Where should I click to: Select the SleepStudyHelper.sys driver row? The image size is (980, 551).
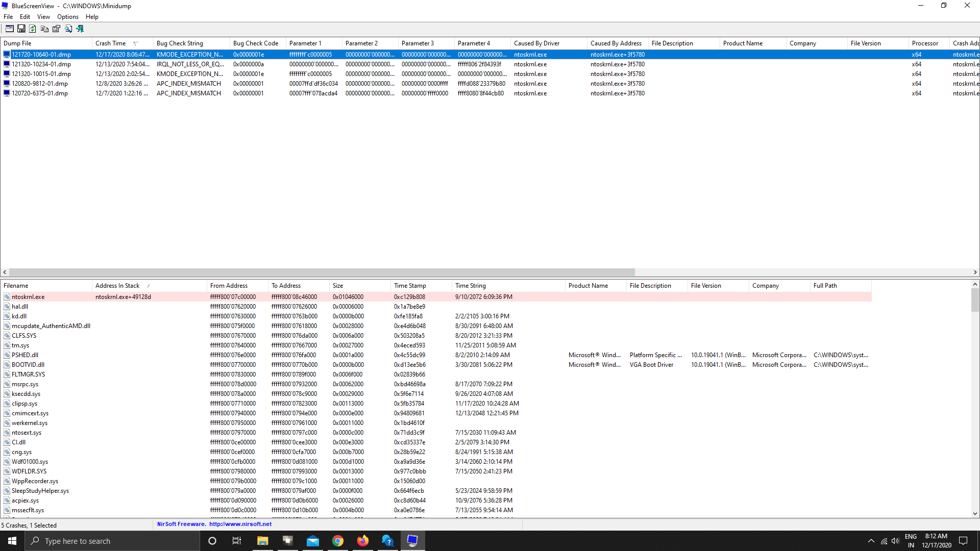pyautogui.click(x=436, y=491)
